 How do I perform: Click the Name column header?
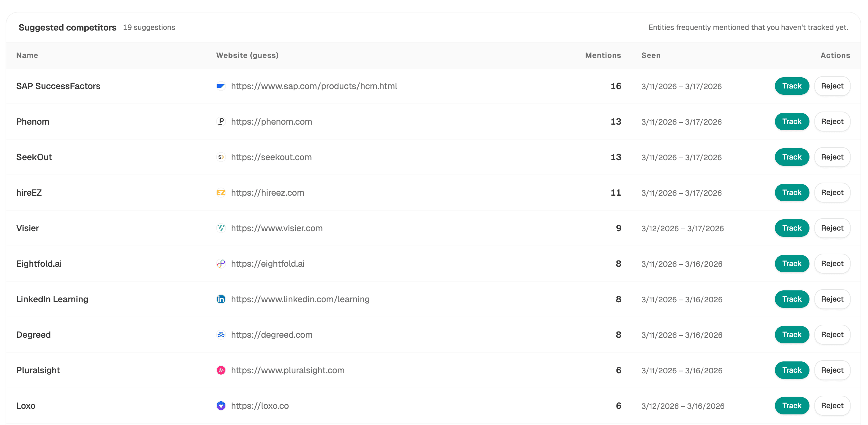coord(27,55)
